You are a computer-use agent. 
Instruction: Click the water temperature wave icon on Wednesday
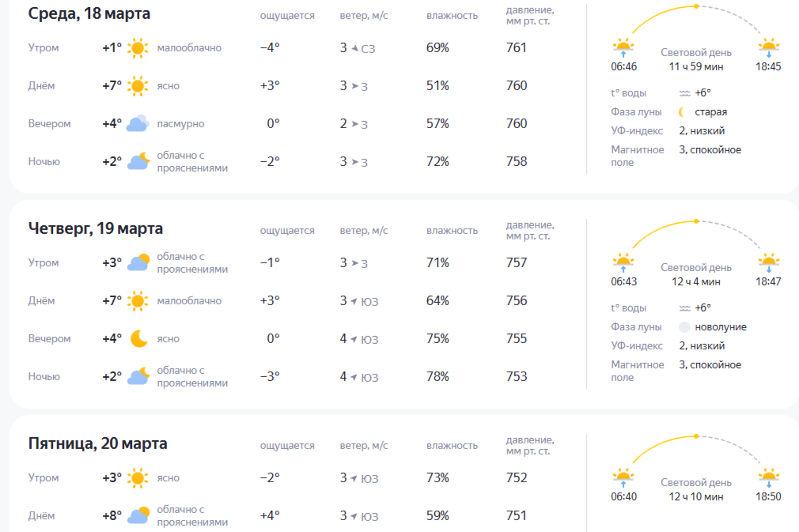(x=684, y=93)
